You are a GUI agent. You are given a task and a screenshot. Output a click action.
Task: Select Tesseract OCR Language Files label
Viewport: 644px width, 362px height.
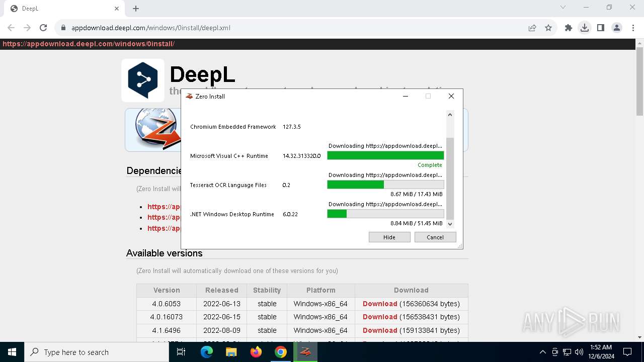tap(228, 185)
